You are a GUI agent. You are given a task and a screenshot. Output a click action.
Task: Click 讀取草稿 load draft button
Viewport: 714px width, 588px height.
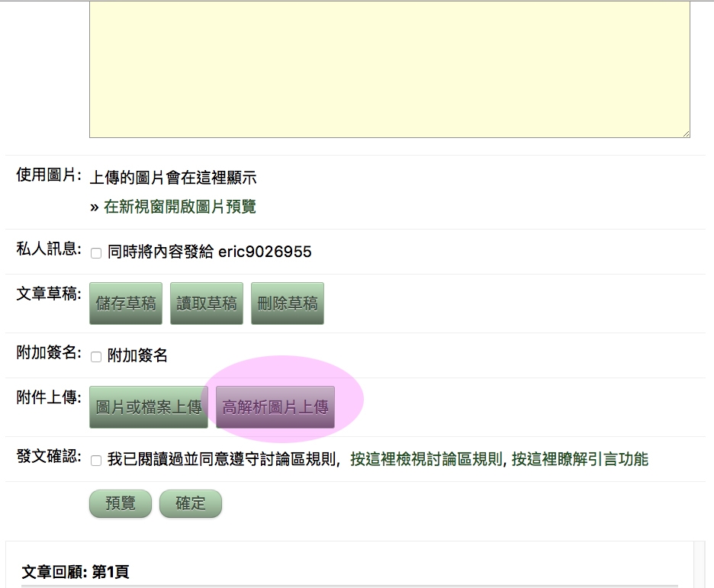click(207, 304)
